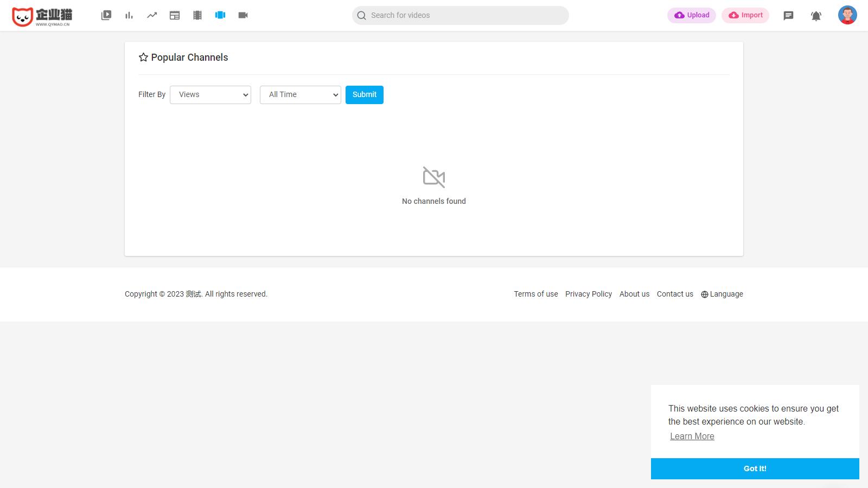Open the user avatar profile menu
Screen dimensions: 868x488
847,15
